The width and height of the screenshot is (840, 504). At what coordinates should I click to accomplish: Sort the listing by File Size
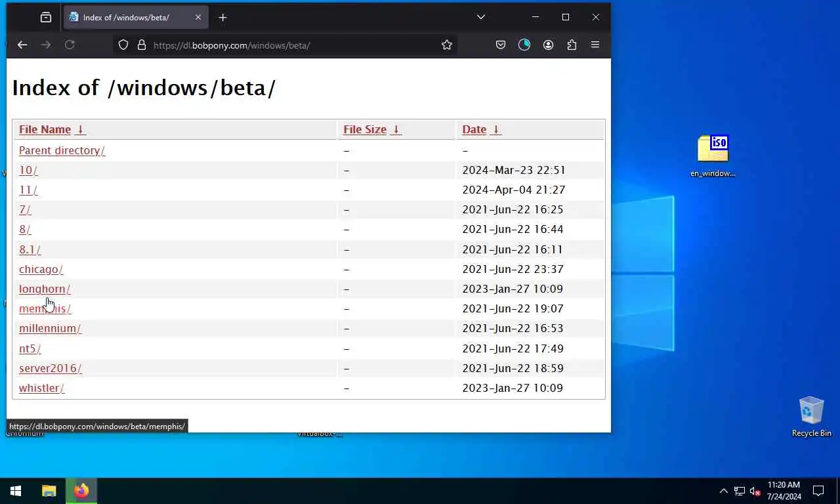pyautogui.click(x=372, y=129)
